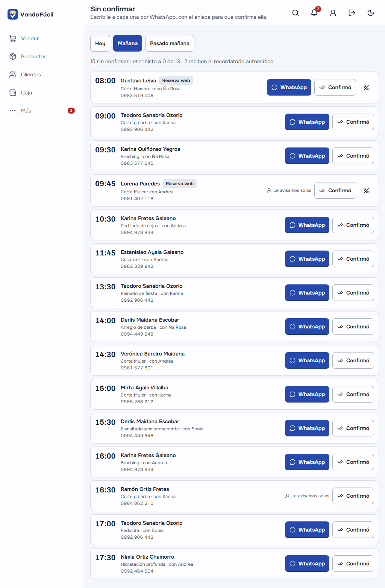
Task: Click the crossed-phone icon for Lorena Paredes
Action: (x=367, y=190)
